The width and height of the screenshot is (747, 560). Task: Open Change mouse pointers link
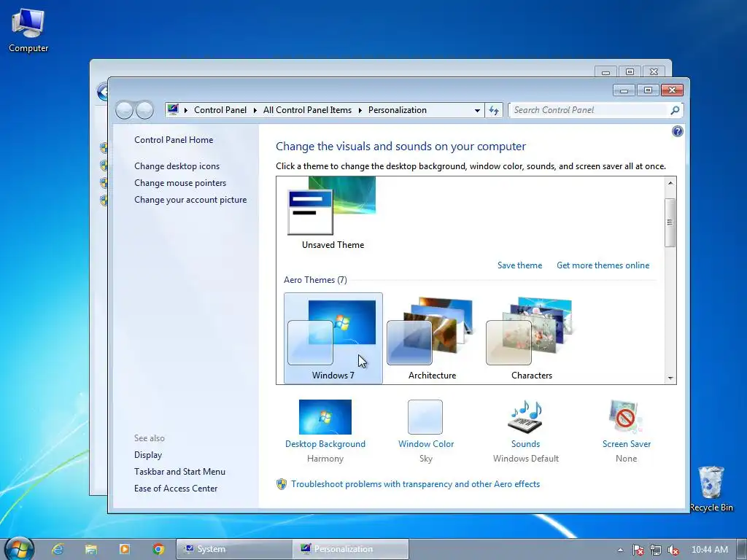click(x=180, y=183)
